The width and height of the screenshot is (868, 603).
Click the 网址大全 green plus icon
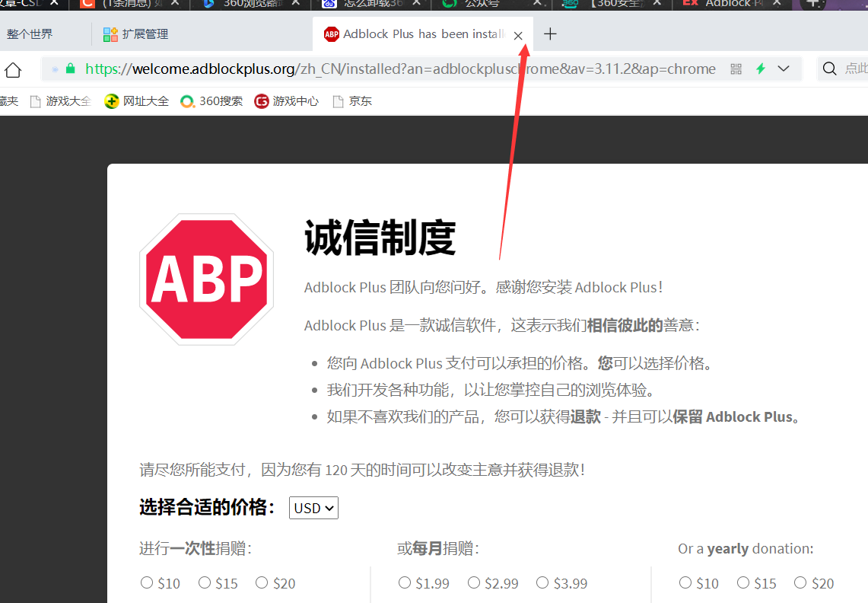(x=111, y=101)
